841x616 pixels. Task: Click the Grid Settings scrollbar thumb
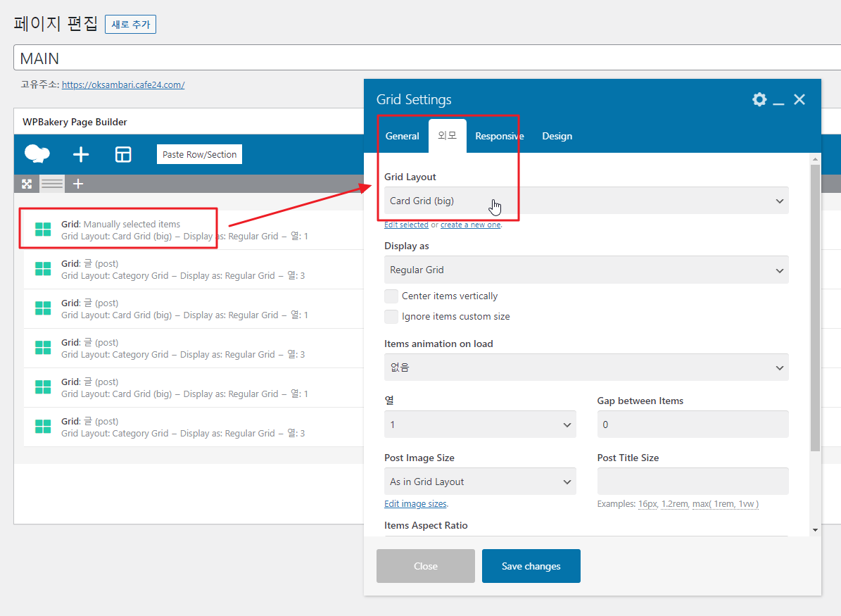point(815,308)
